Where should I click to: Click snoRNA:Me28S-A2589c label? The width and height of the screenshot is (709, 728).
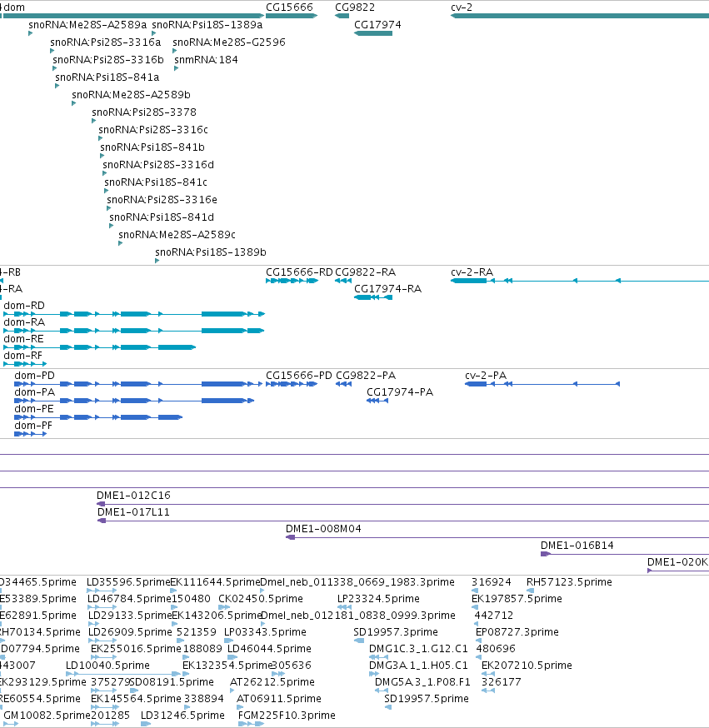(177, 234)
